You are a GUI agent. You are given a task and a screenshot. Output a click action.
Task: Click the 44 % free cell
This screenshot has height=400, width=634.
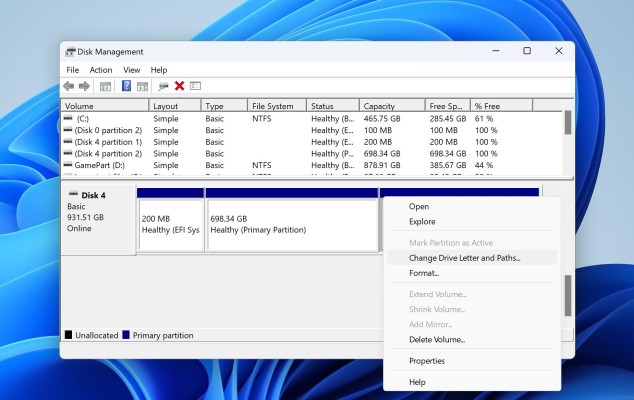(x=484, y=165)
